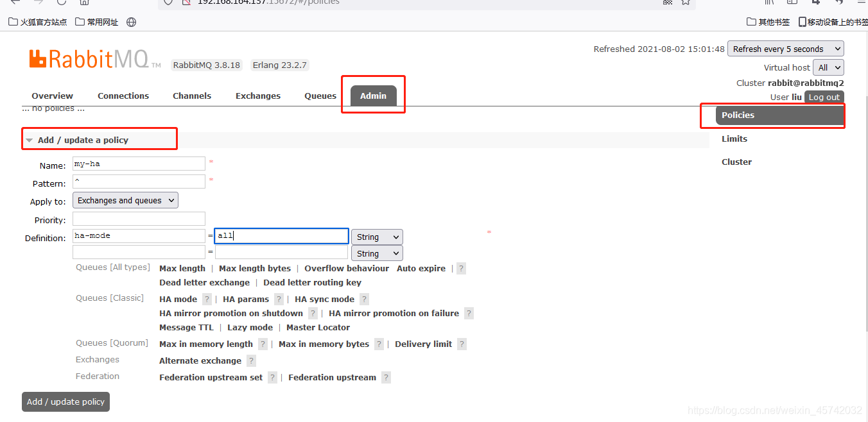Select Policies in the admin sidebar
The width and height of the screenshot is (868, 422).
pyautogui.click(x=779, y=115)
